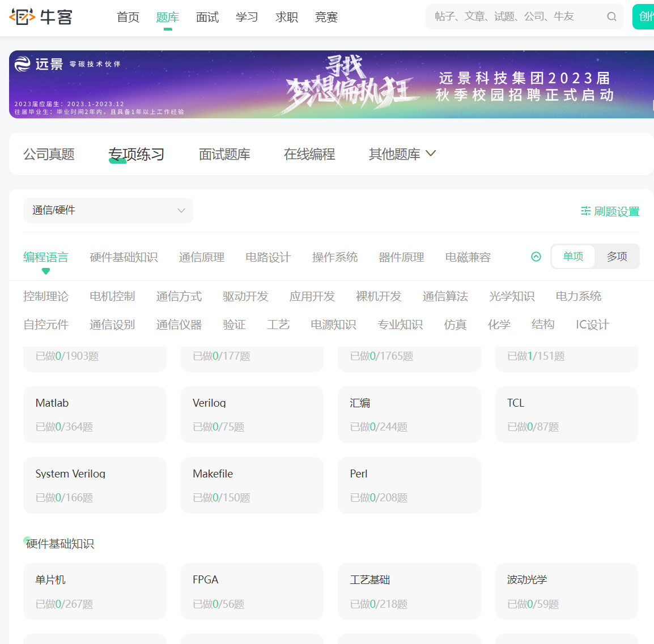Image resolution: width=654 pixels, height=644 pixels.
Task: Select 自控元件 category
Action: [46, 325]
